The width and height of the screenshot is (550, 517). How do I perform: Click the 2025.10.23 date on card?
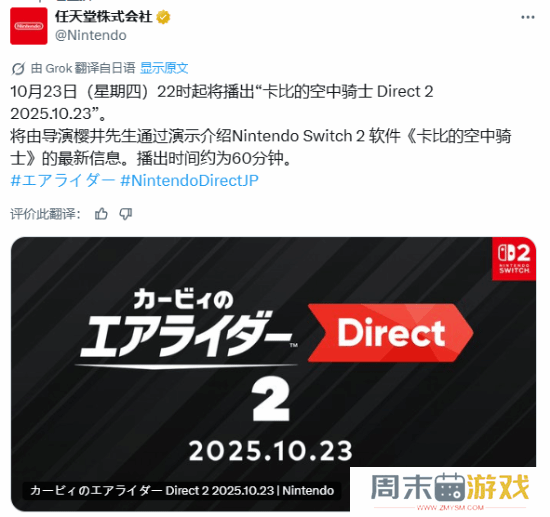point(270,451)
